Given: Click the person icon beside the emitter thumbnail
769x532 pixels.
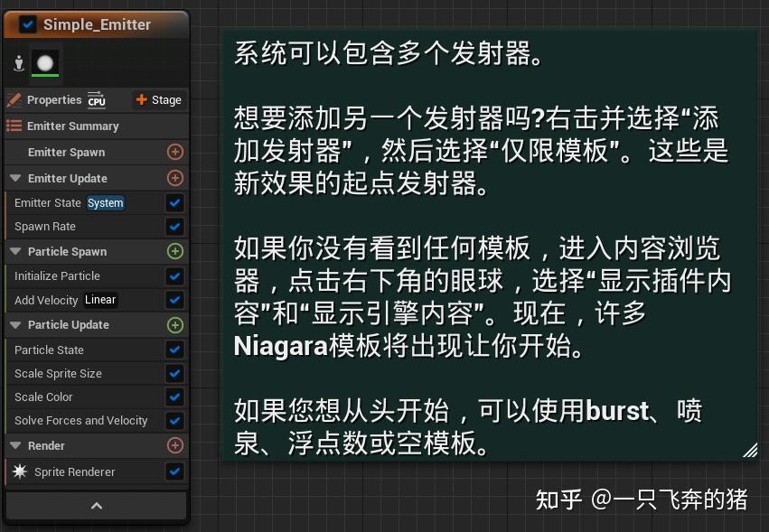Looking at the screenshot, I should click(x=19, y=62).
